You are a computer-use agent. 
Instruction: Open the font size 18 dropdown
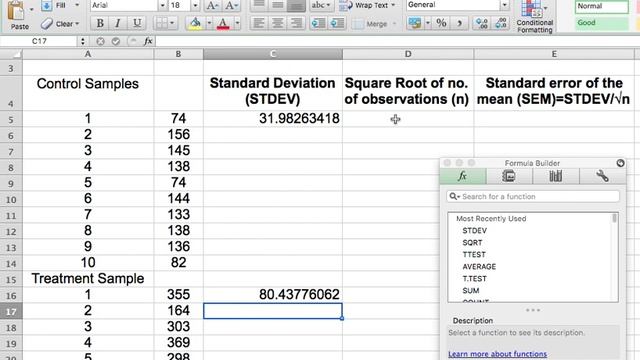tap(195, 5)
